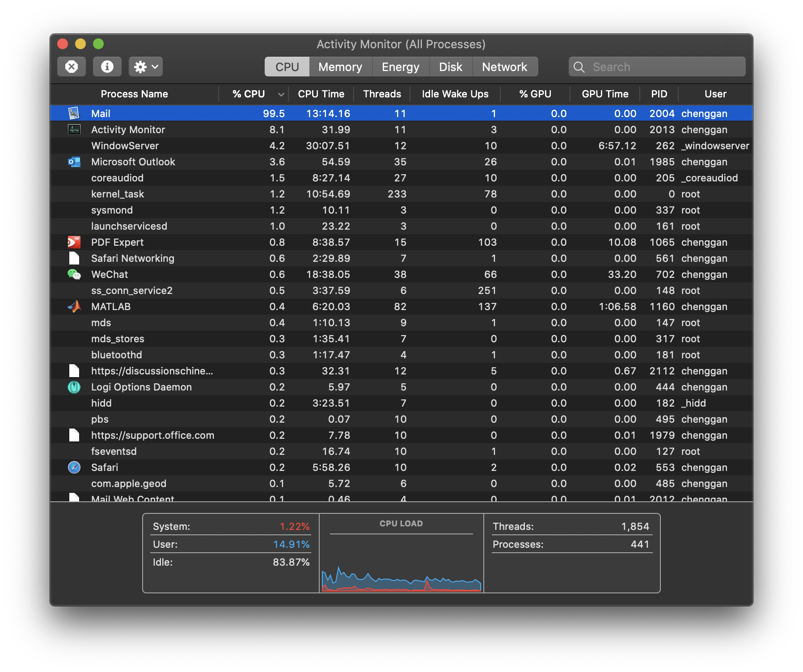Show the Disk tab
Image resolution: width=803 pixels, height=672 pixels.
tap(450, 67)
